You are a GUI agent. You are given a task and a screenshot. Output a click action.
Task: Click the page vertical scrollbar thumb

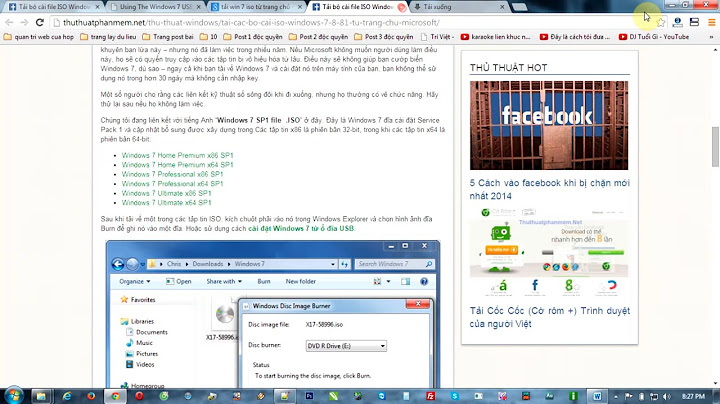pyautogui.click(x=715, y=147)
